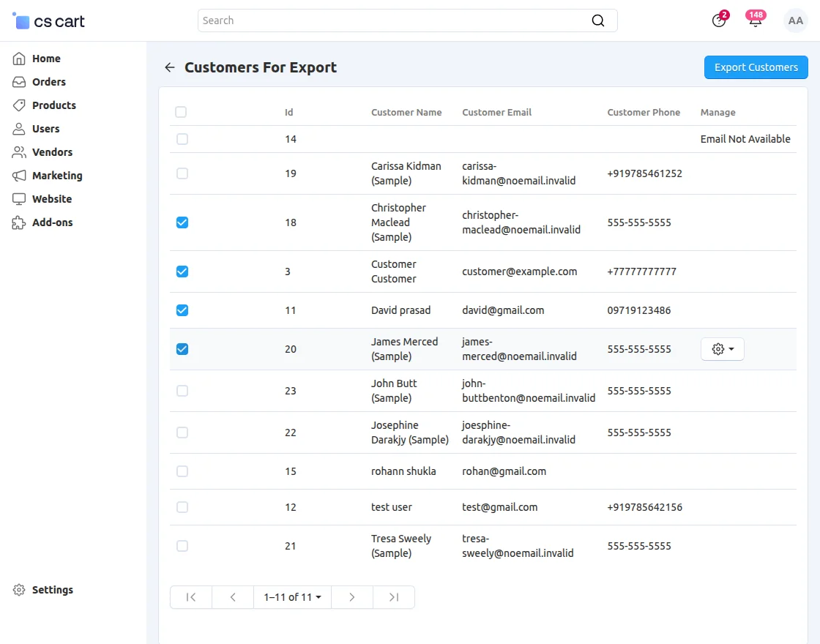Image resolution: width=820 pixels, height=644 pixels.
Task: Open the notifications bell showing 148
Action: click(x=755, y=20)
